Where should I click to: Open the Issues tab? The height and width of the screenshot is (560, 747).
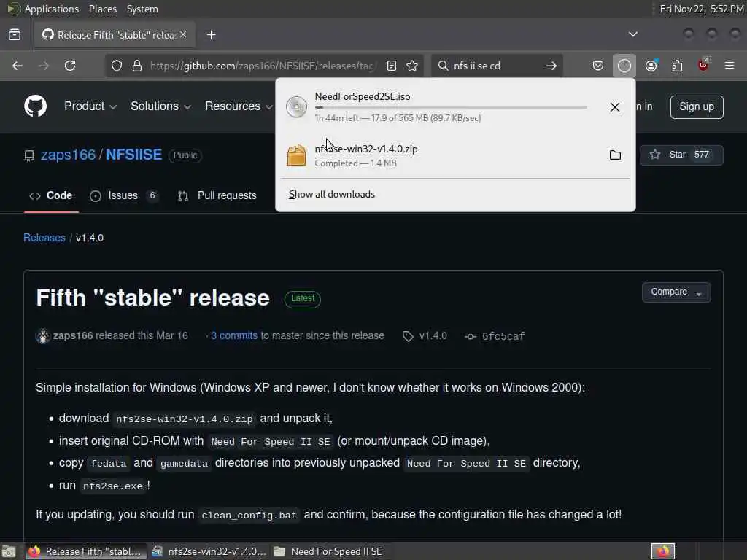[x=124, y=195]
